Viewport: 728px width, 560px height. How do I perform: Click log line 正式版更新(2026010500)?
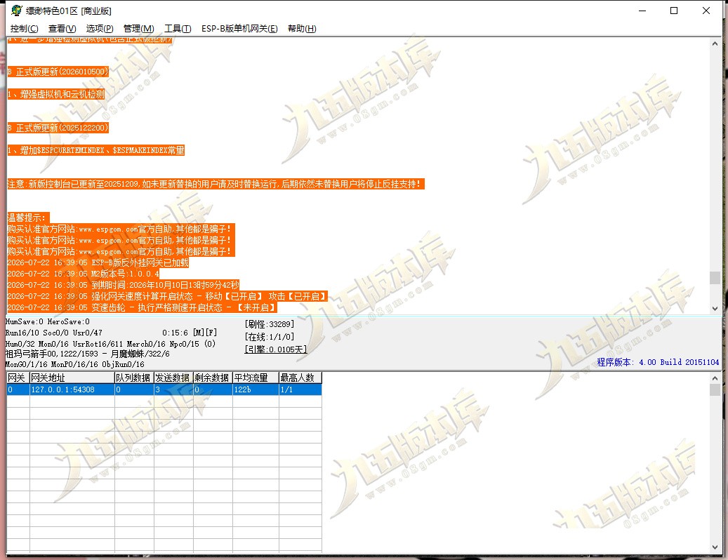point(58,72)
